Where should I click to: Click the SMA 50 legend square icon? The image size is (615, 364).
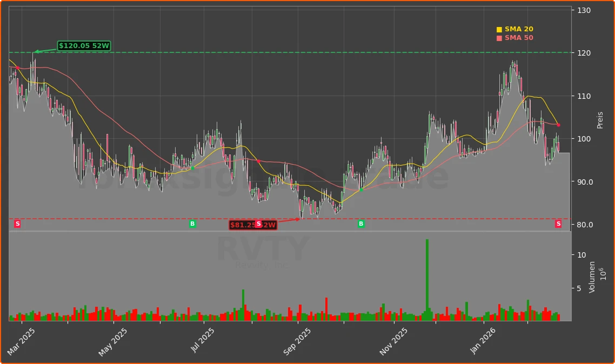tap(498, 37)
